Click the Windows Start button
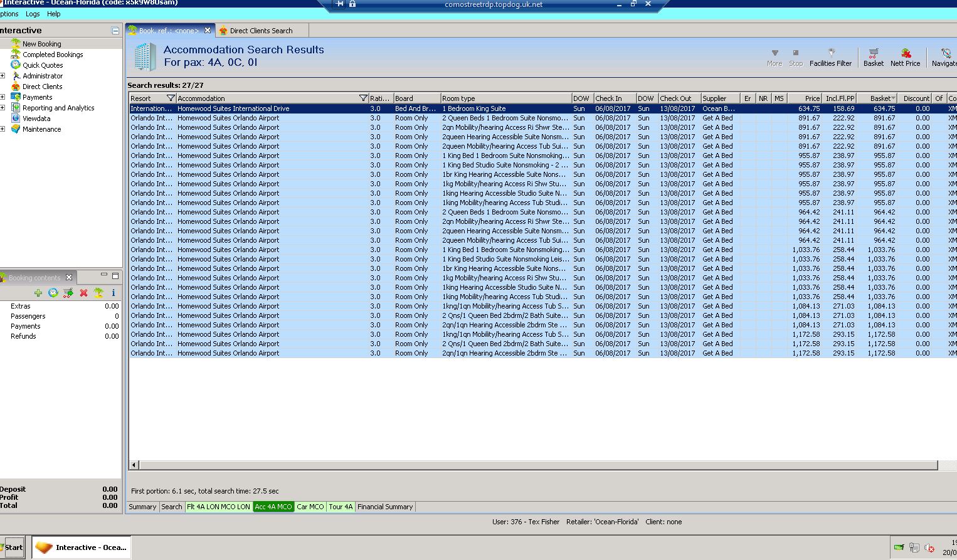The image size is (957, 560). point(13,547)
